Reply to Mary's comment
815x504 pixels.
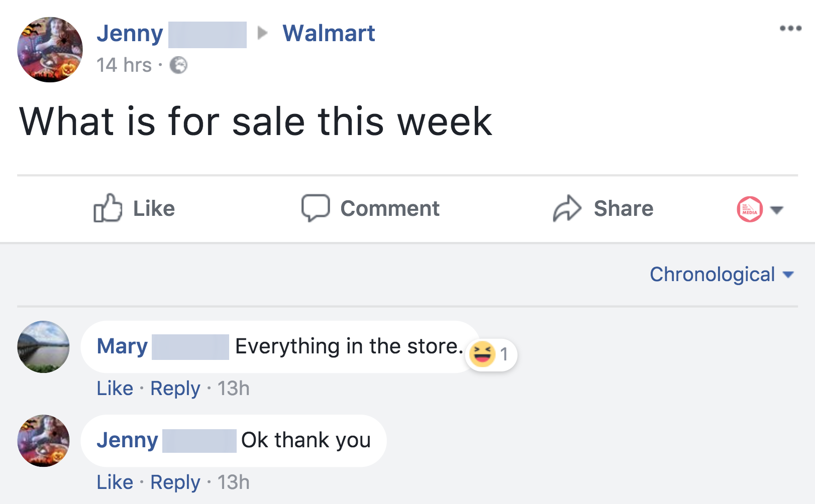point(175,389)
